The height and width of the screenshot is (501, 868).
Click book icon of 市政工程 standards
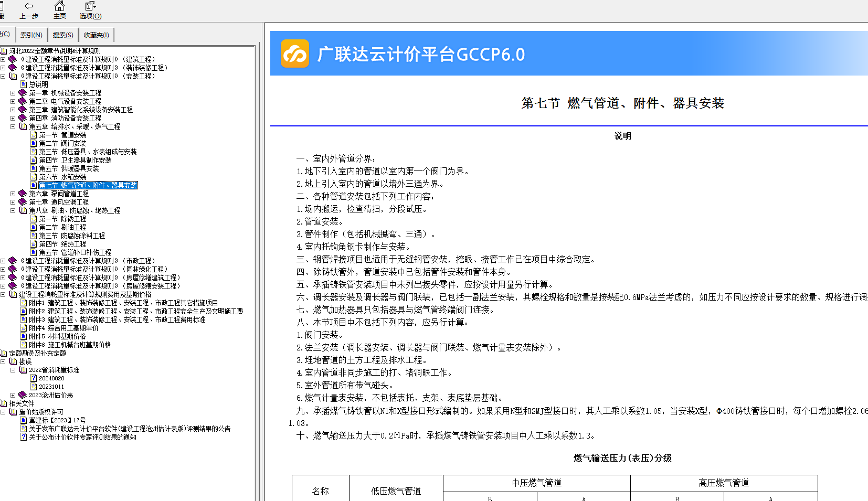13,261
